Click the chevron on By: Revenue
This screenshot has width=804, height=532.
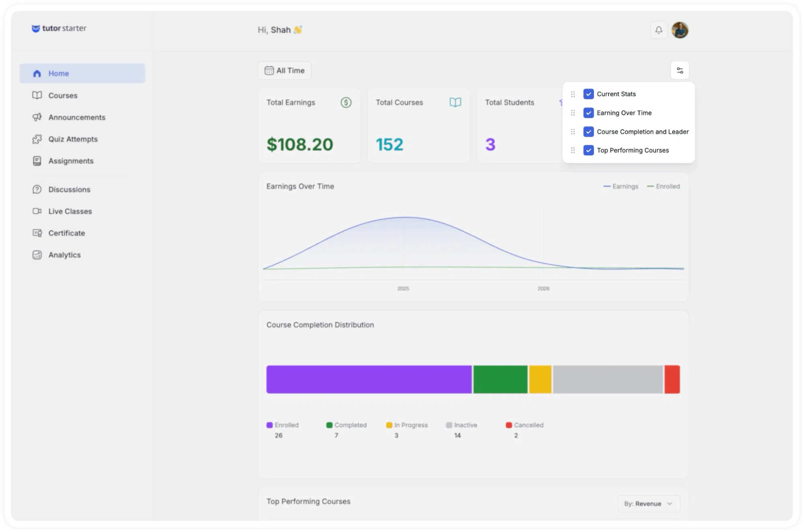[x=670, y=504]
